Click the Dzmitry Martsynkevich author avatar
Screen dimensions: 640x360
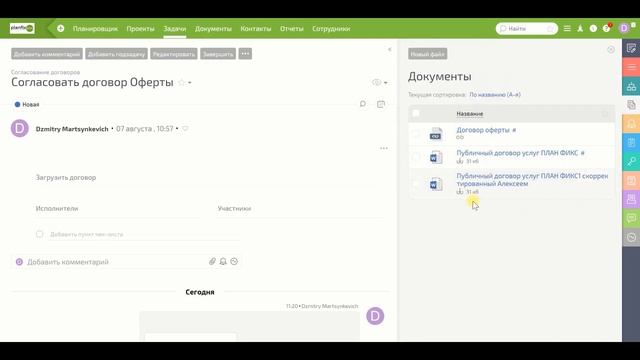(x=20, y=128)
